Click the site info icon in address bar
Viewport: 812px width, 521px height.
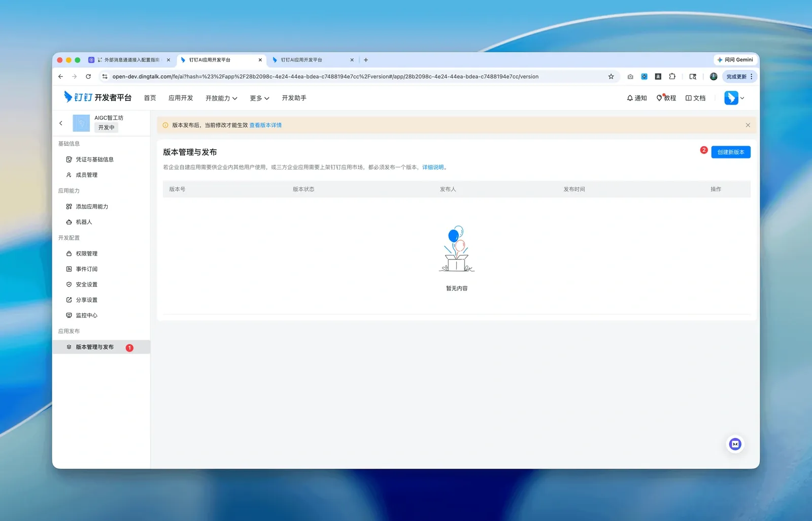click(x=105, y=77)
